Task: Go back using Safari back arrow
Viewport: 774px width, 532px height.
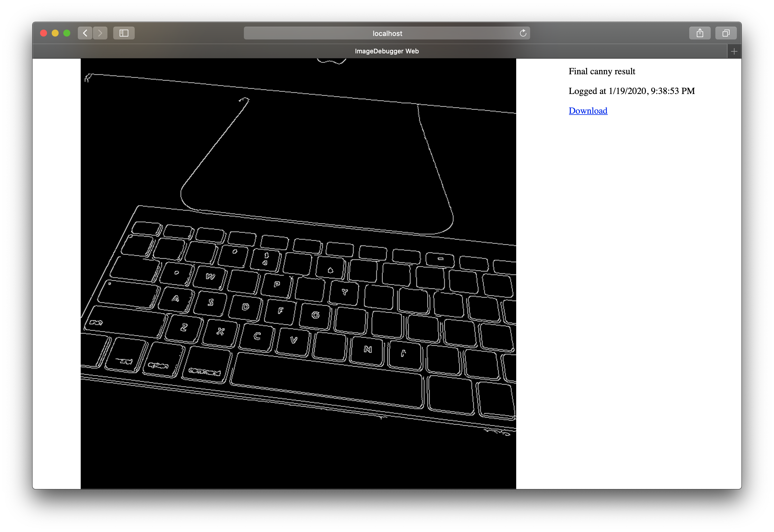Action: [x=85, y=33]
